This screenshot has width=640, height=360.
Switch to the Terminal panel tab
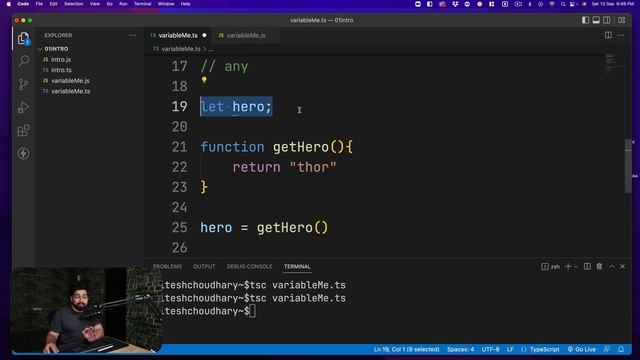click(x=297, y=267)
